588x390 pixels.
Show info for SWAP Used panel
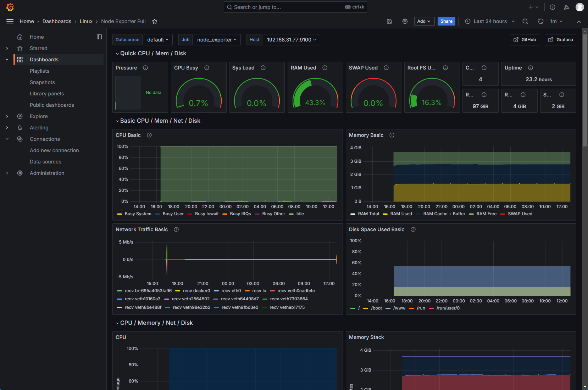[386, 68]
